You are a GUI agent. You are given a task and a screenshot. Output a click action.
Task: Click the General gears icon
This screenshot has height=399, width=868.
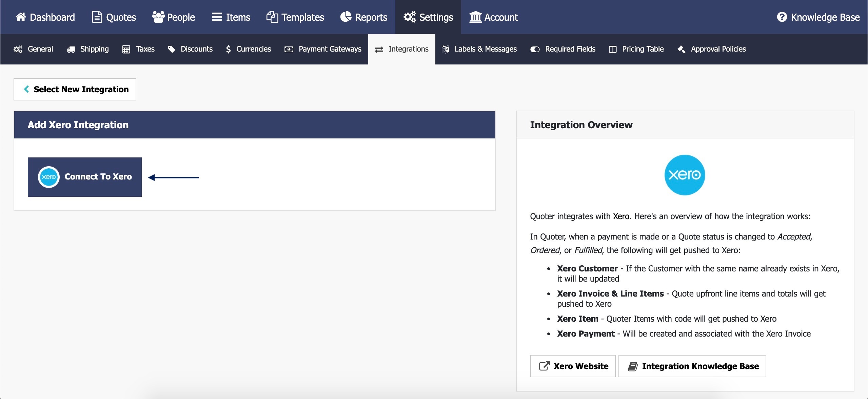coord(18,50)
